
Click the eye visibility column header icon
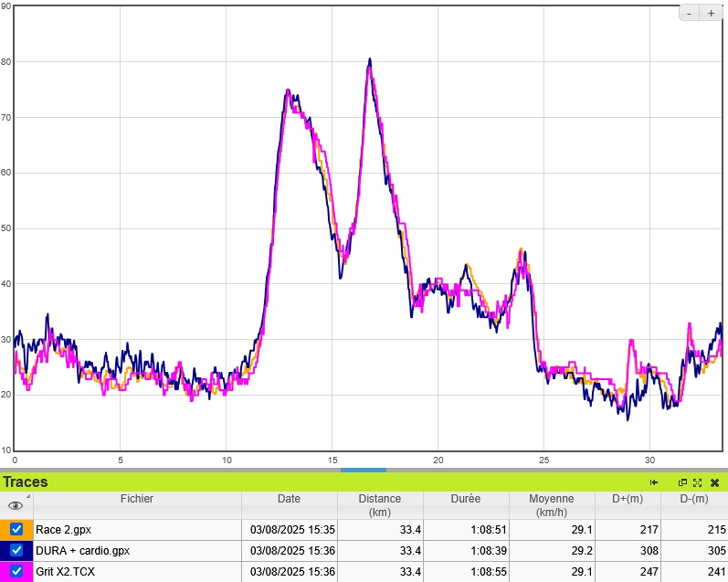(16, 504)
